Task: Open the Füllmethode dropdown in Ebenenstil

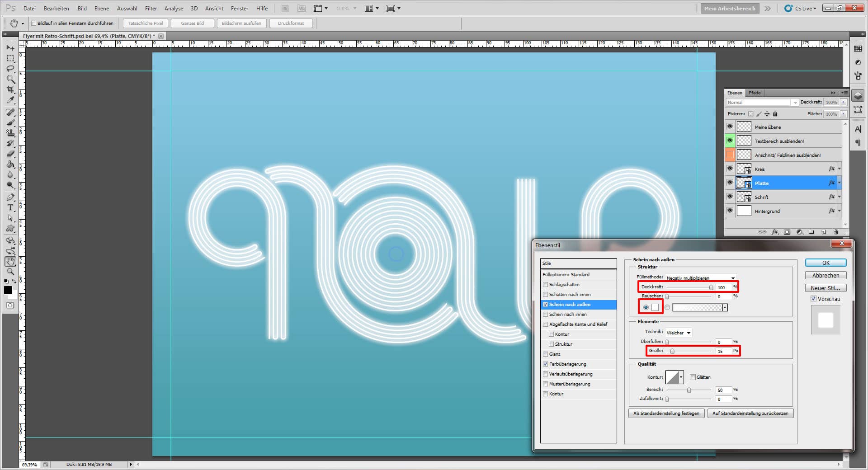Action: 700,277
